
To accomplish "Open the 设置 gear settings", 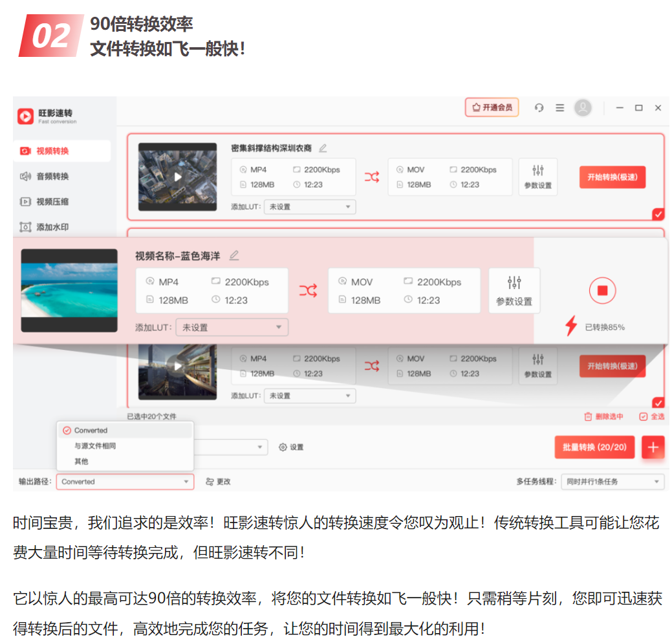I will click(x=291, y=448).
